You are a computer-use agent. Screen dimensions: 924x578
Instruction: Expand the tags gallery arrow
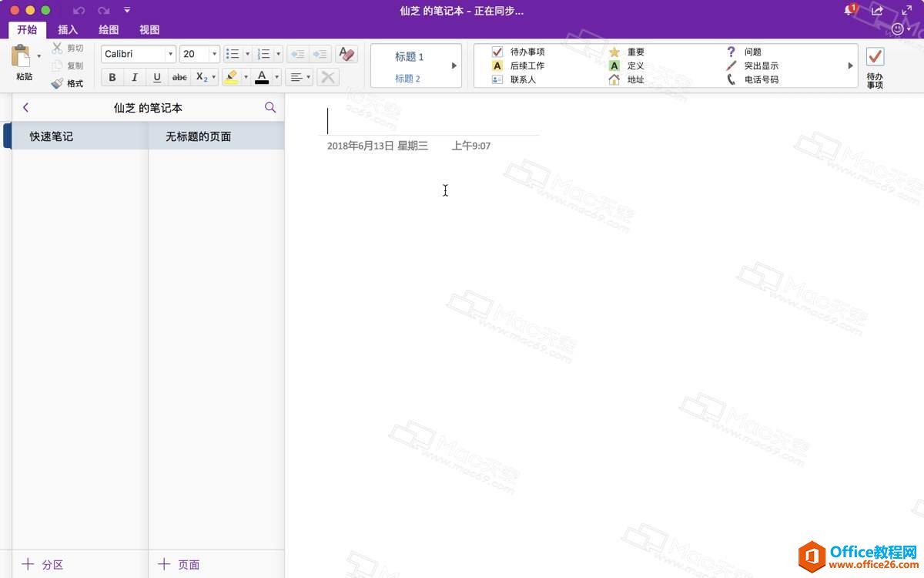(x=851, y=66)
